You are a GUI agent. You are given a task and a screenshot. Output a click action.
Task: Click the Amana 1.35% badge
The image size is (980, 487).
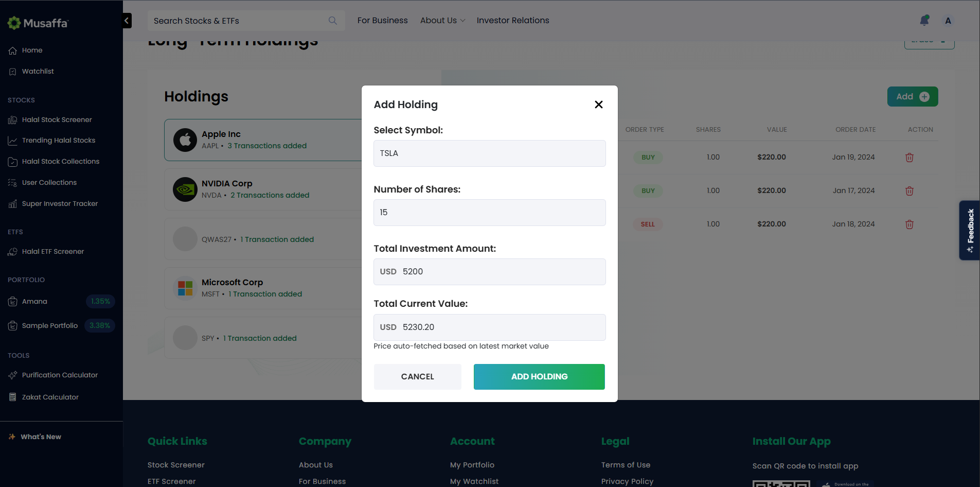(x=100, y=302)
